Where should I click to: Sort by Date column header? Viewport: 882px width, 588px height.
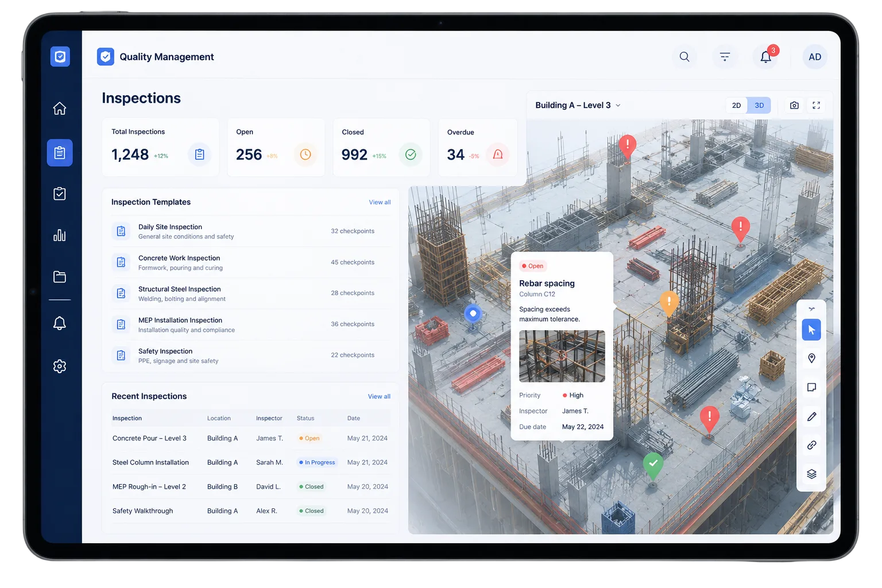[354, 419]
